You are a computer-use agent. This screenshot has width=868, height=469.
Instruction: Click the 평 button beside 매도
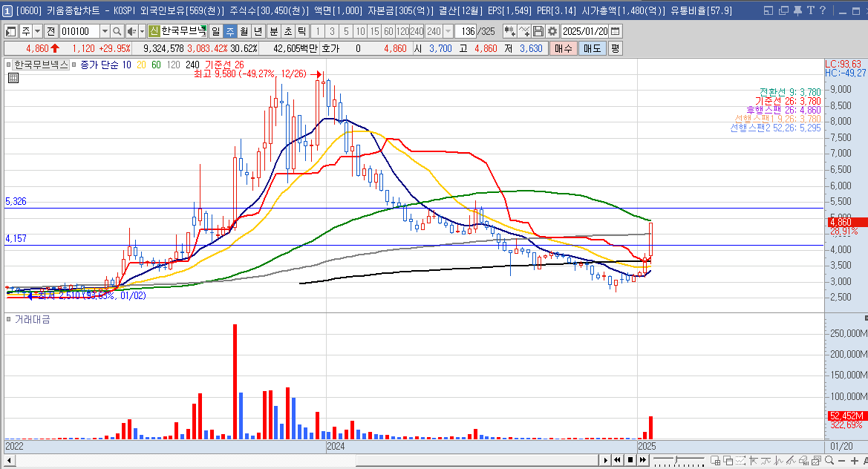coord(615,49)
